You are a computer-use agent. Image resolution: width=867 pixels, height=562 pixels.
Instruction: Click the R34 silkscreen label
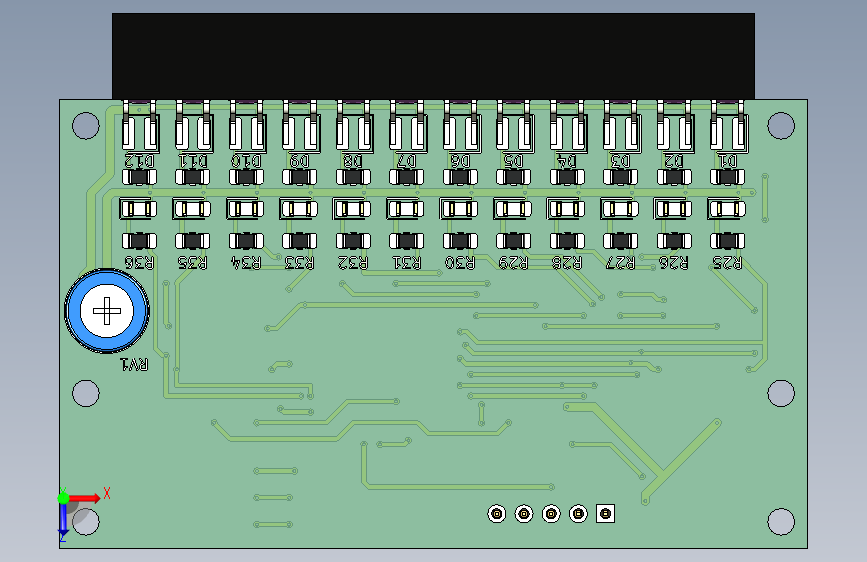(246, 263)
